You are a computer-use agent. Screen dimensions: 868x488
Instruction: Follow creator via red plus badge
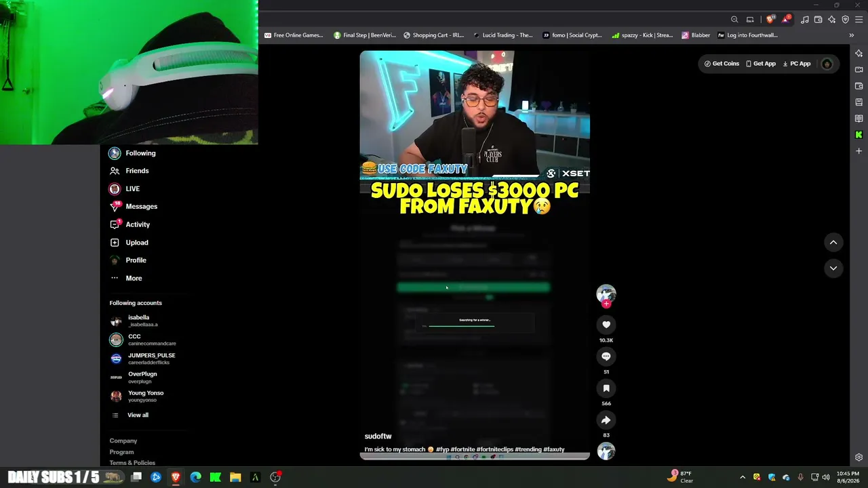606,304
